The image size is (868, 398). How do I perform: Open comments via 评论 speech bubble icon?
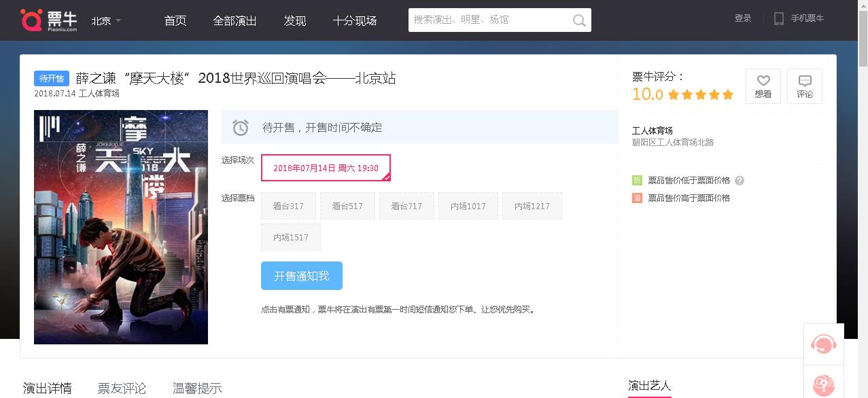point(805,81)
